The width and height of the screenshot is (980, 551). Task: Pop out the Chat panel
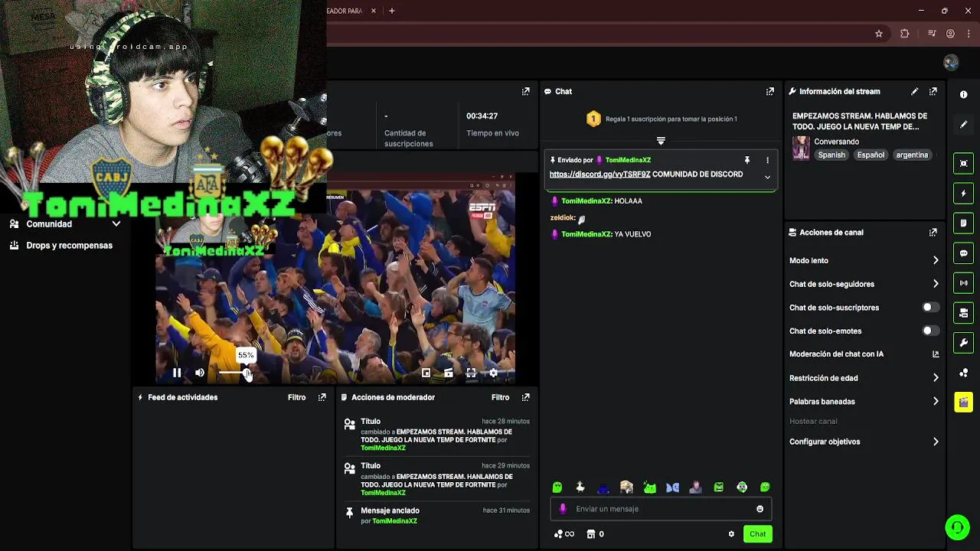[x=770, y=91]
